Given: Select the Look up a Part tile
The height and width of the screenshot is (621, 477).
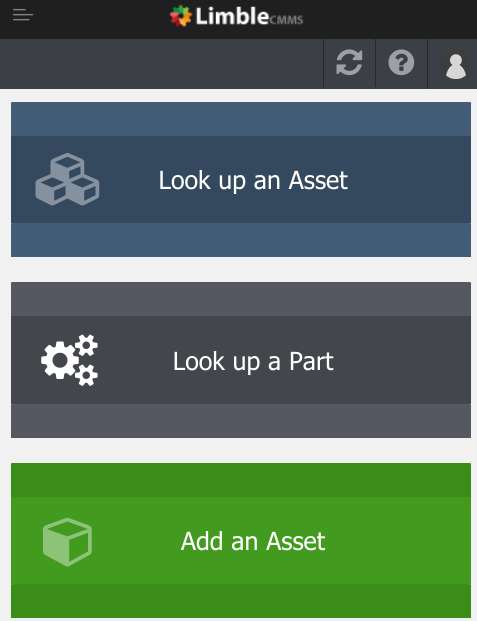Looking at the screenshot, I should tap(241, 360).
